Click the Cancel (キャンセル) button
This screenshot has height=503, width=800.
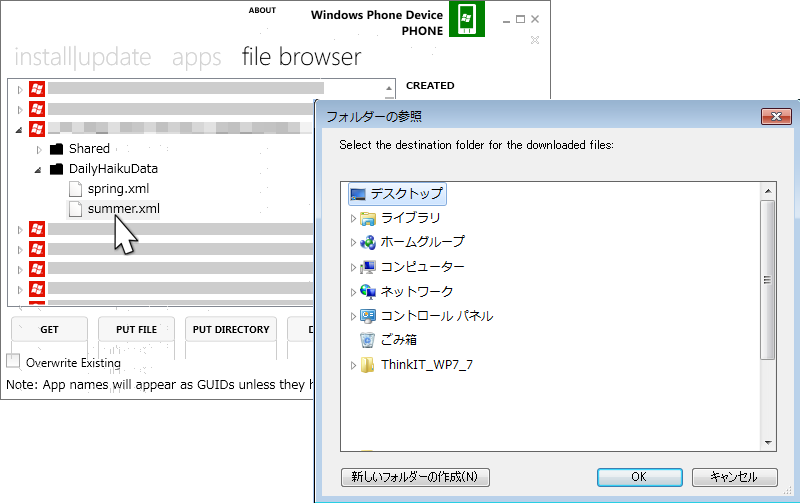735,477
